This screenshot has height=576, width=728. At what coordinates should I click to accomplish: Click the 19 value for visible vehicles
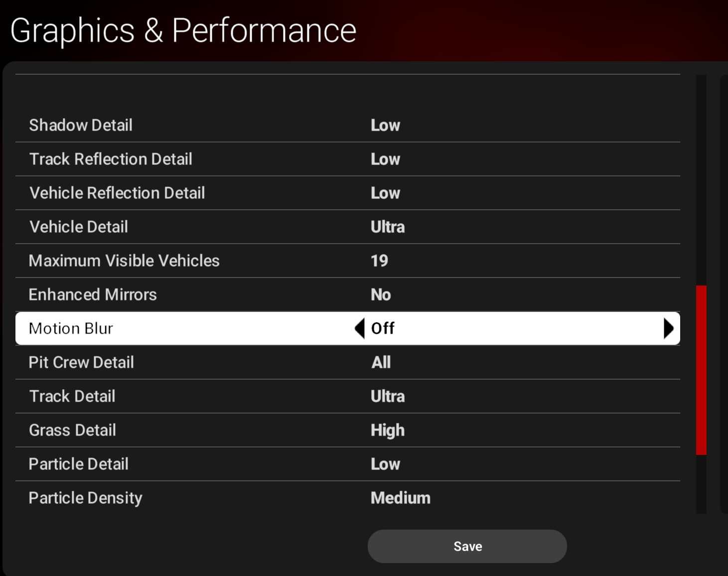[379, 261]
